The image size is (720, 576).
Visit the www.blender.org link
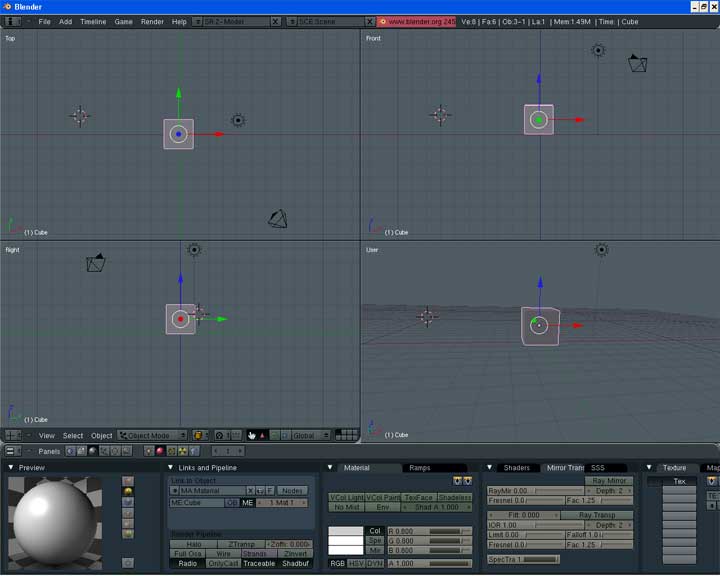(x=417, y=21)
